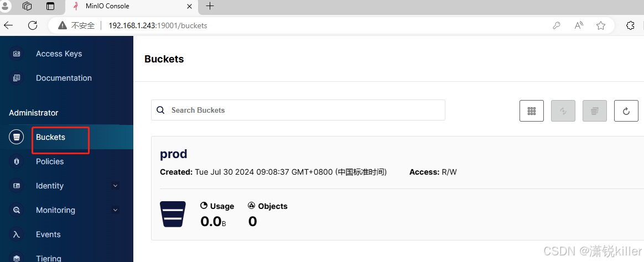Click the browser address bar URL
This screenshot has height=262, width=644.
(x=158, y=25)
